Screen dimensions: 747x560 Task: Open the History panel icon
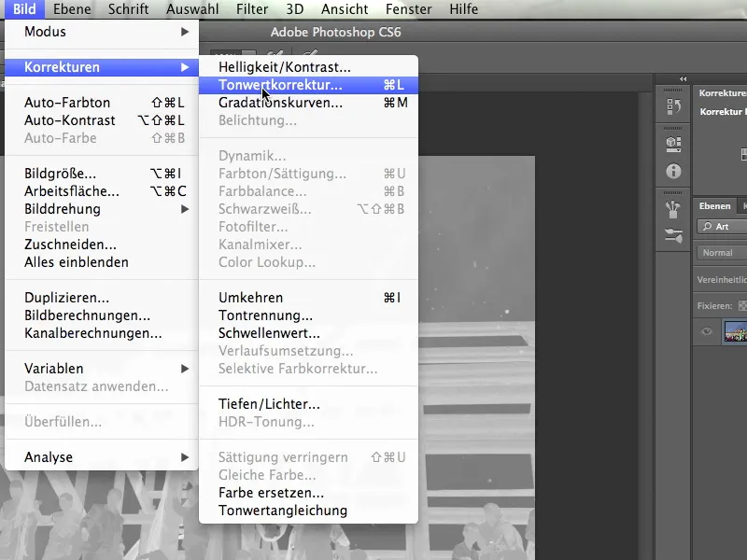pyautogui.click(x=673, y=106)
